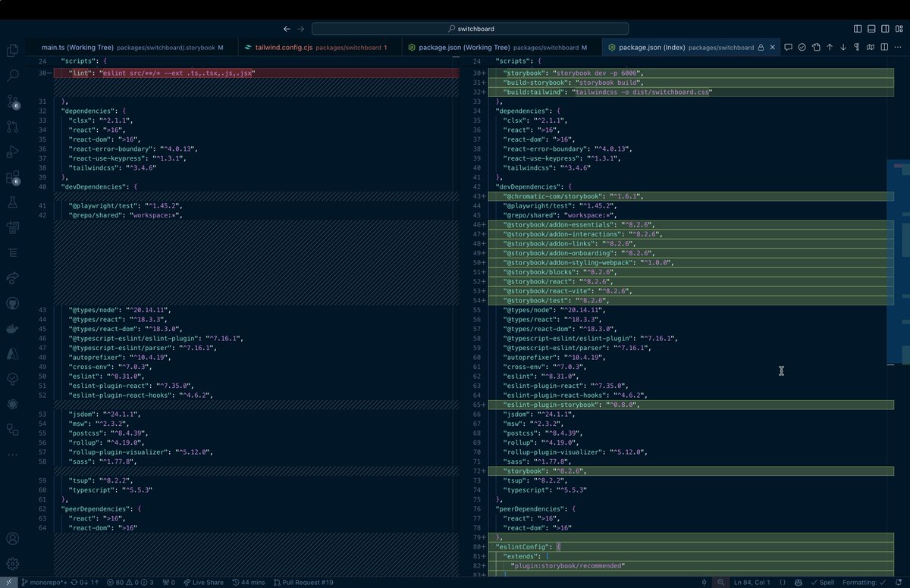Toggle the bottom panel layout button
This screenshot has width=910, height=588.
(871, 29)
